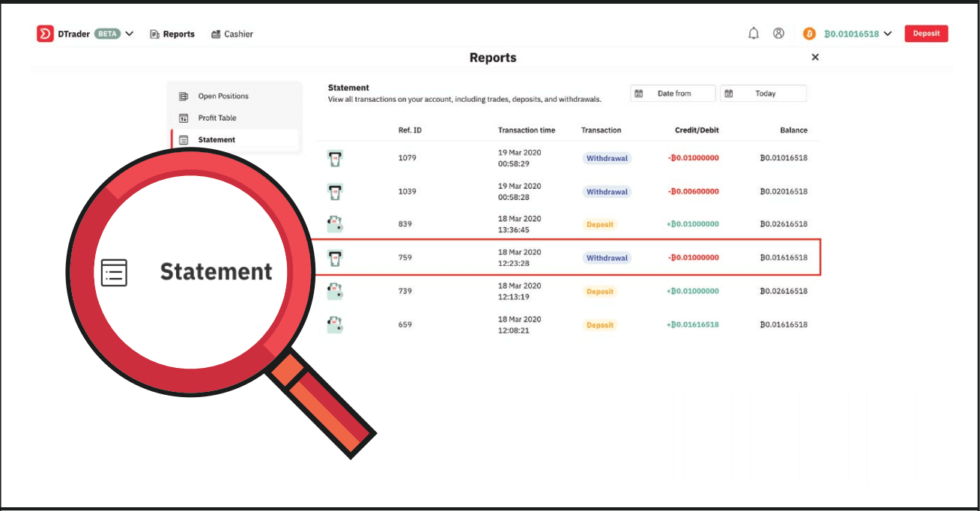Click the Bitcoin currency icon
980x511 pixels.
tap(809, 34)
